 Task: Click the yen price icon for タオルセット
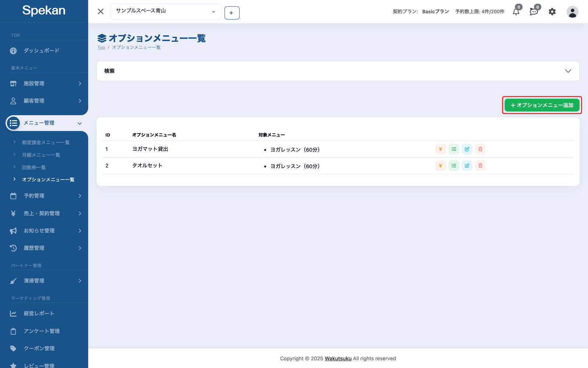pos(440,166)
